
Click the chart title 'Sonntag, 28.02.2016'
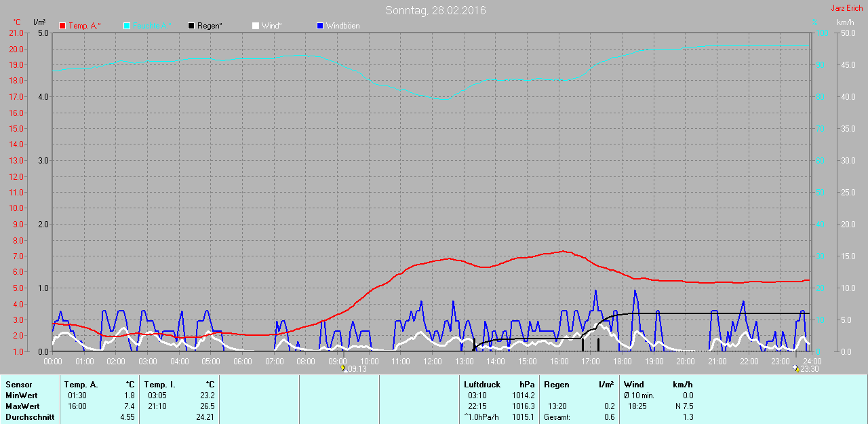click(x=435, y=10)
